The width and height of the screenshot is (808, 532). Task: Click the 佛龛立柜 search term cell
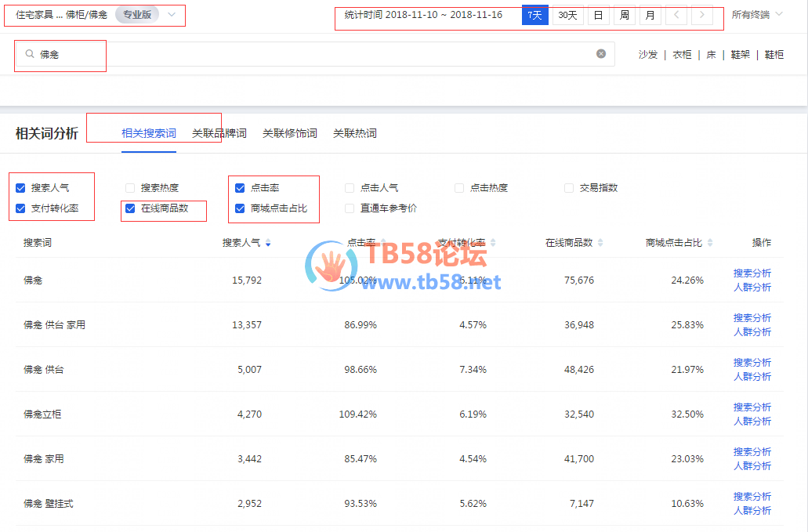42,414
